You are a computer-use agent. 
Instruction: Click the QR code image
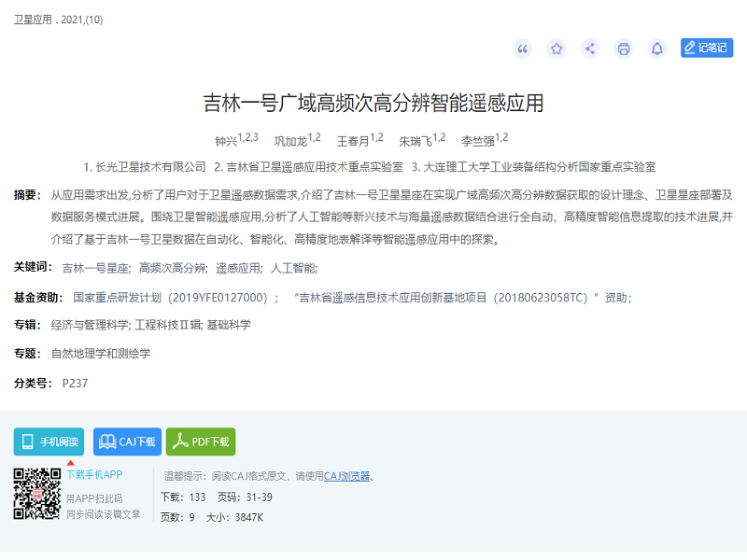click(37, 494)
